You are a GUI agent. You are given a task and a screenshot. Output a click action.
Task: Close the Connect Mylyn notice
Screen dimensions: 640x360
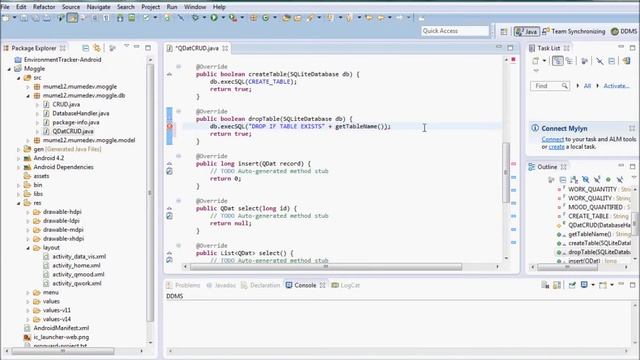(632, 128)
